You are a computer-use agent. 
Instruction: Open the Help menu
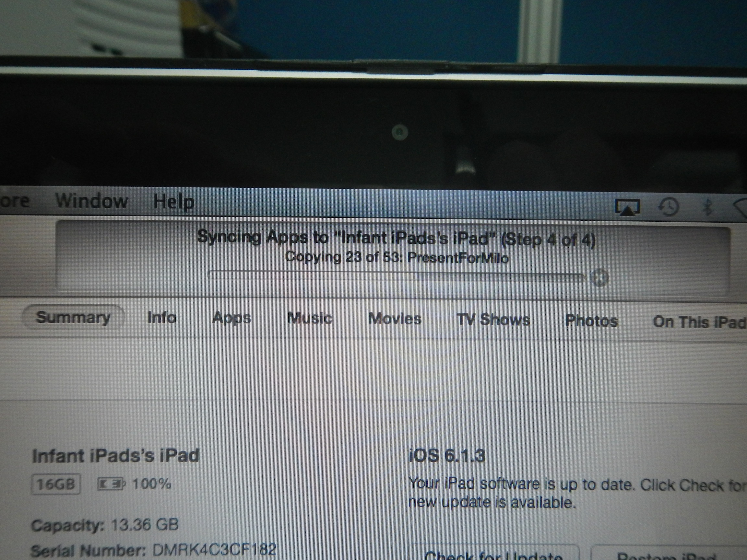pyautogui.click(x=173, y=202)
